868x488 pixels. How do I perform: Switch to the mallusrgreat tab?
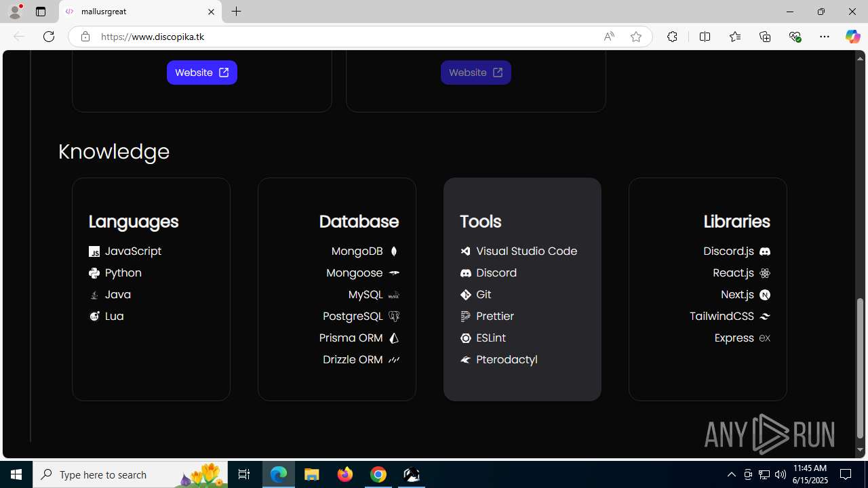click(140, 12)
